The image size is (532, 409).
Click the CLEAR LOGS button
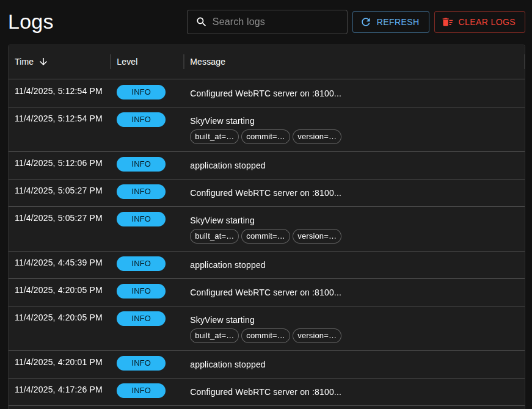click(x=479, y=22)
